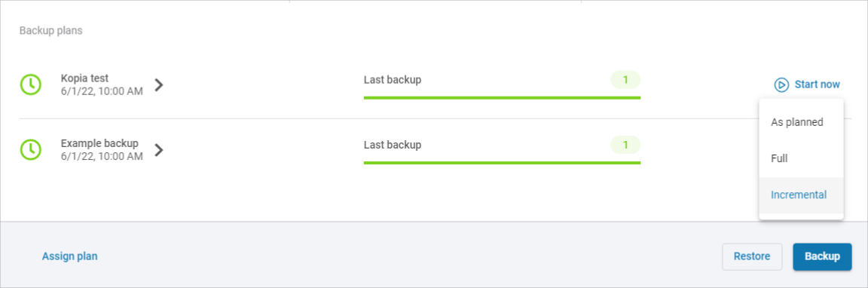The image size is (868, 288).
Task: Click the Kopia test clock icon
Action: pos(30,84)
